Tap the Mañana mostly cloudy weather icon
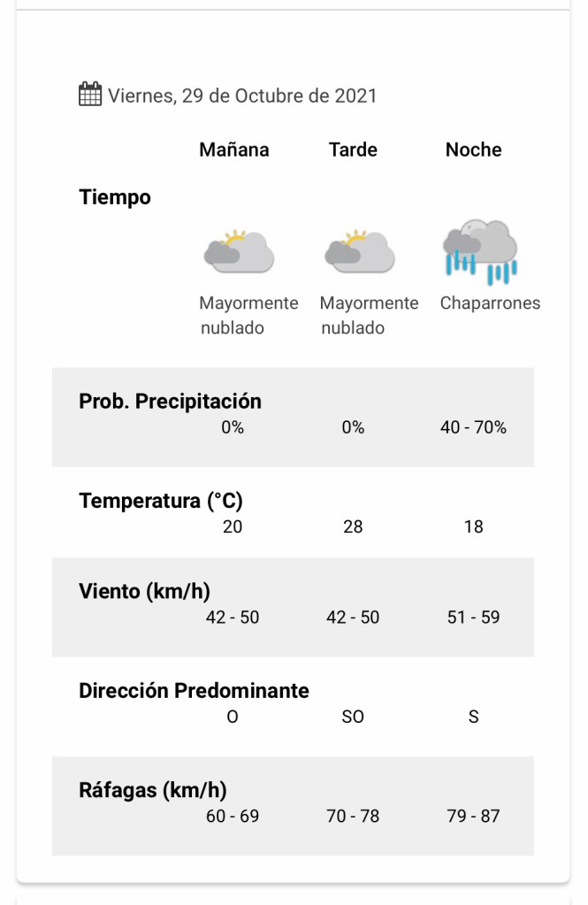 click(238, 251)
